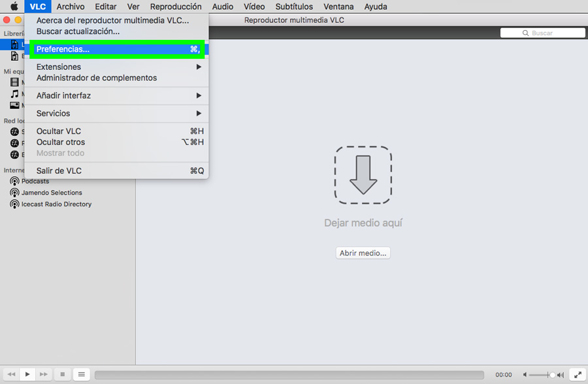Stop playback with the stop button
Screen dimensions: 588x384
[62, 374]
